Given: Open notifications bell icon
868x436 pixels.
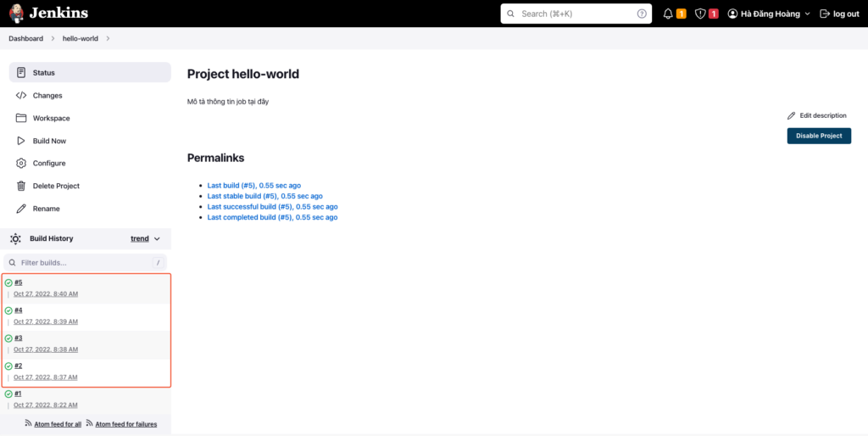Looking at the screenshot, I should click(x=668, y=14).
